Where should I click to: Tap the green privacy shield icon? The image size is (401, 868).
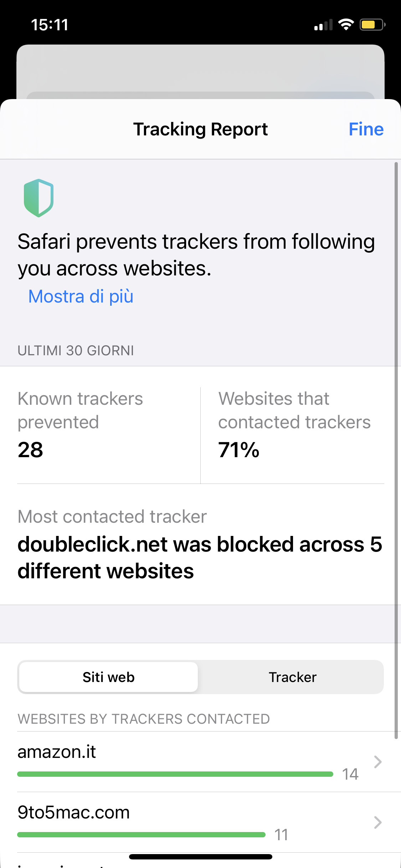tap(38, 198)
